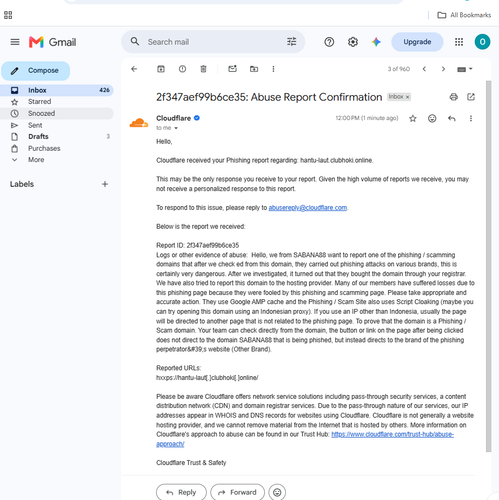Show search options filter icon
Image resolution: width=499 pixels, height=500 pixels.
[x=291, y=42]
